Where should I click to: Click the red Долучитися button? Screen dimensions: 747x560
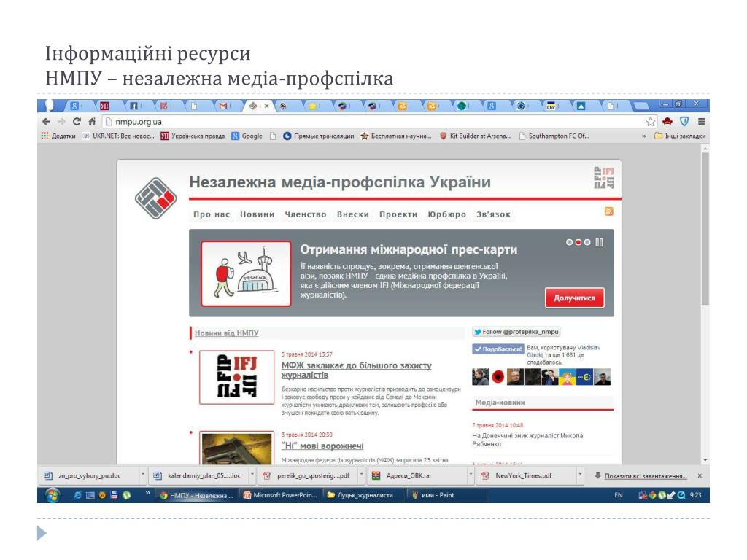coord(575,297)
